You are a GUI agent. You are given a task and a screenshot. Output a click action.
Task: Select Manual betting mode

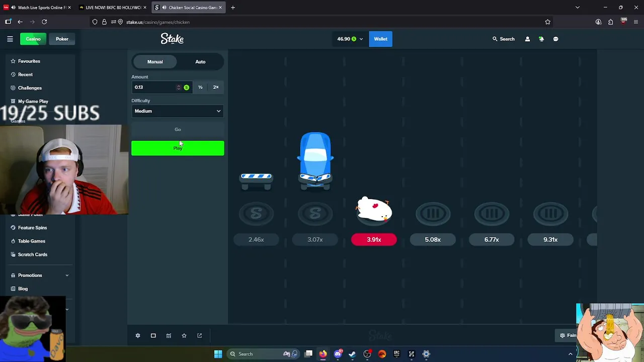155,61
